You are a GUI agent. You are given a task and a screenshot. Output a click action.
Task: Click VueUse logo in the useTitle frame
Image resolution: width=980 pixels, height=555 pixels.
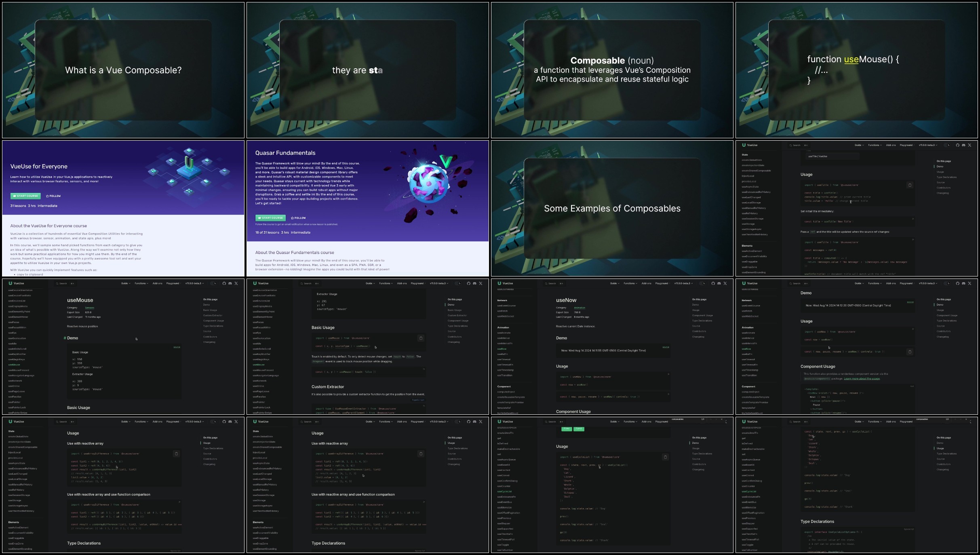pos(750,145)
